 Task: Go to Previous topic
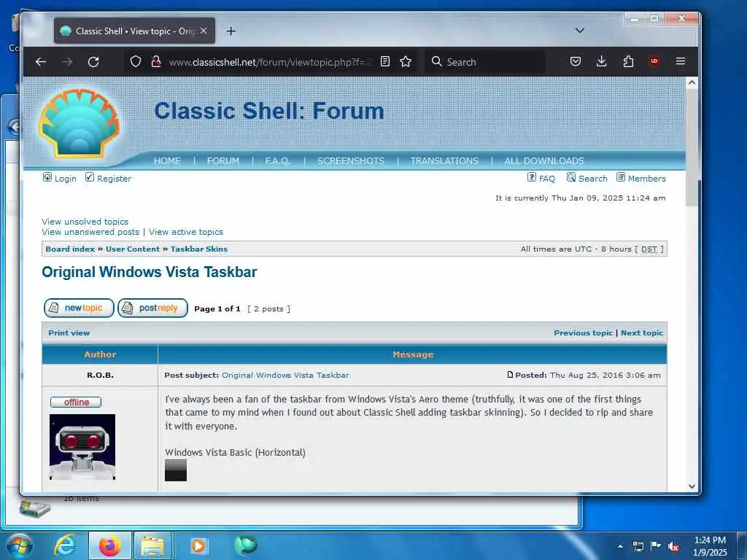tap(583, 332)
